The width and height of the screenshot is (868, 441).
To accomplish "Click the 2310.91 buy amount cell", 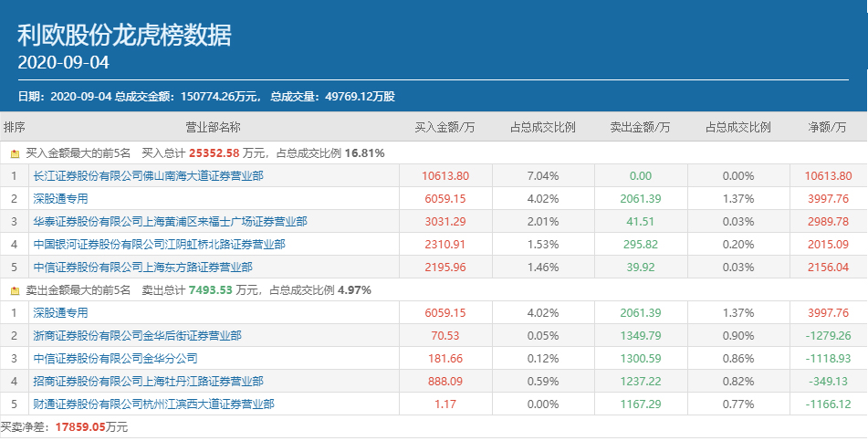I will tap(445, 245).
